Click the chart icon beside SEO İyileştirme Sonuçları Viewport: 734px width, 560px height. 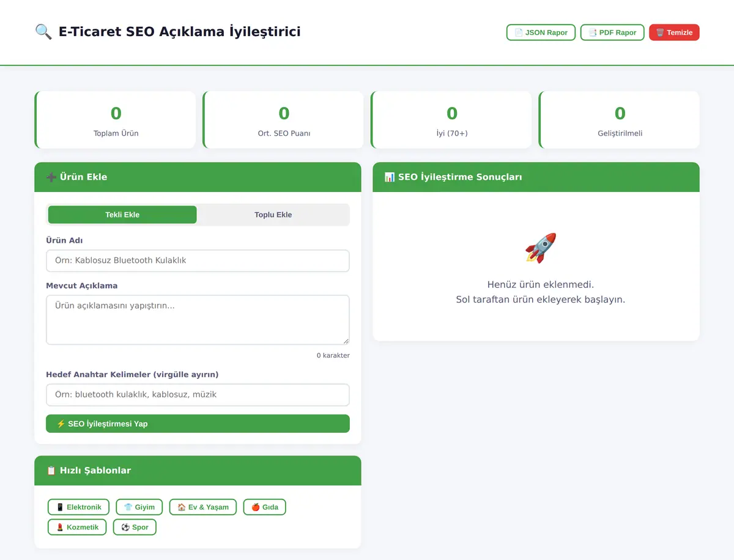[390, 177]
